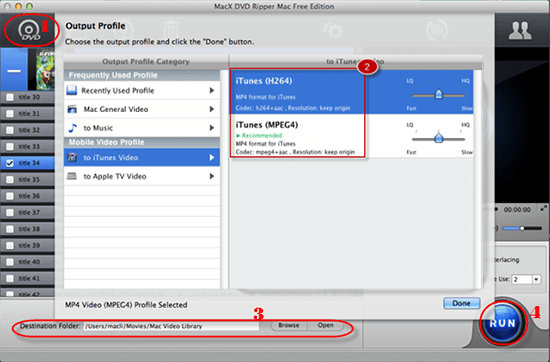Open the user account icon at top right
This screenshot has width=550, height=362.
point(520,31)
